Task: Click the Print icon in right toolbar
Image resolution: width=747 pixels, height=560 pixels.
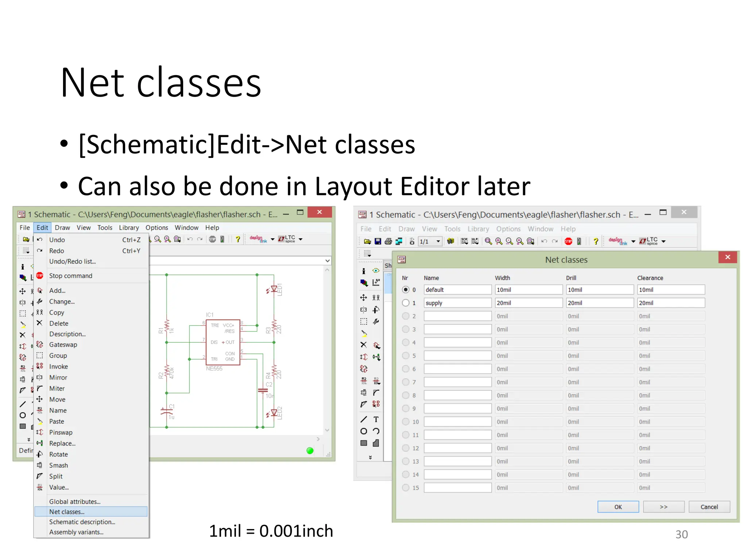Action: coord(388,241)
